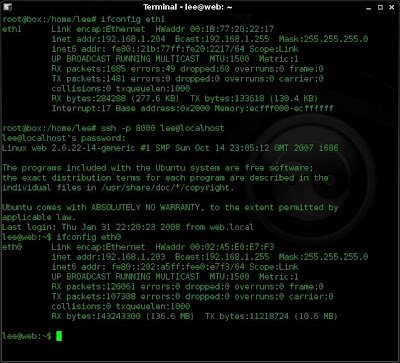Screen dimensions: 400x363
Task: Click the green cursor at the last prompt
Action: pos(59,336)
